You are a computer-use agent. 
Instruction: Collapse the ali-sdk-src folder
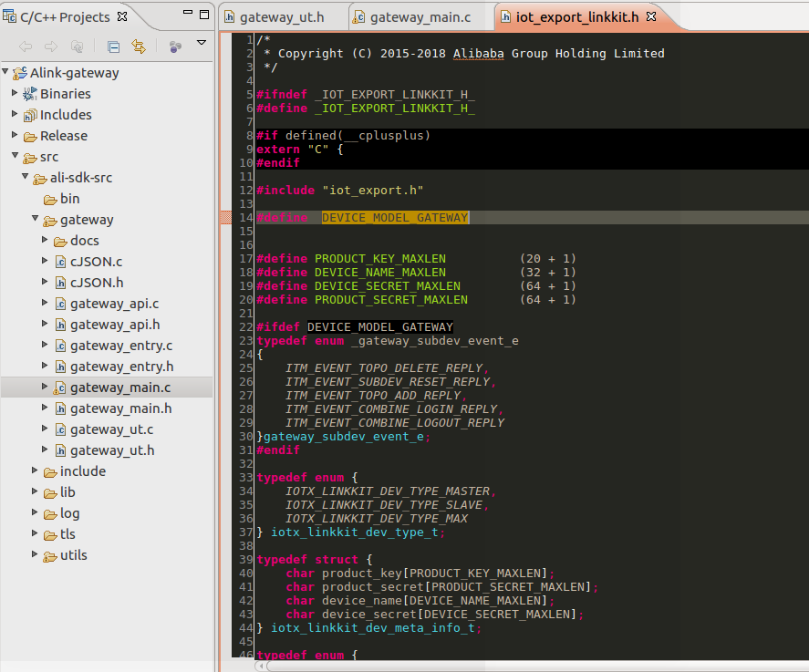26,176
